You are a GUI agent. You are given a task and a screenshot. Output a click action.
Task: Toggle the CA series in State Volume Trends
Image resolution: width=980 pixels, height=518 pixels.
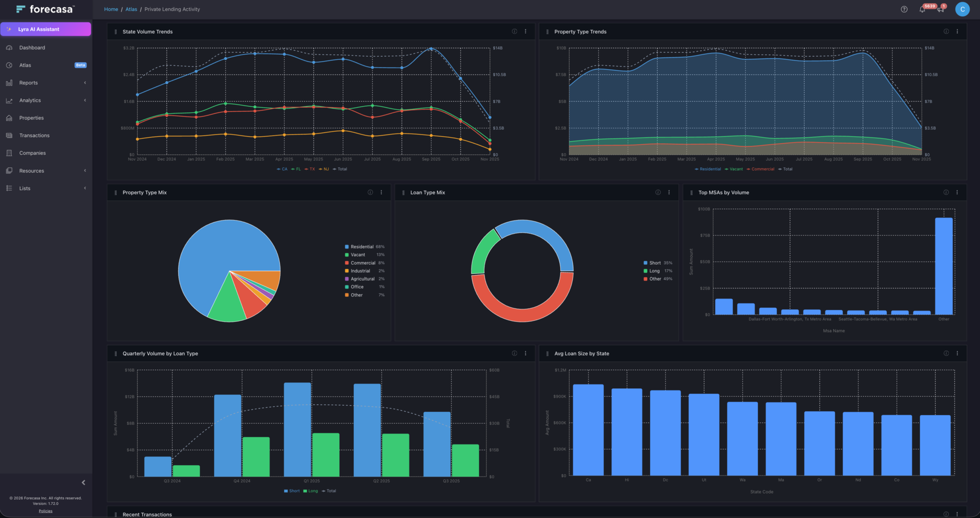(x=281, y=169)
